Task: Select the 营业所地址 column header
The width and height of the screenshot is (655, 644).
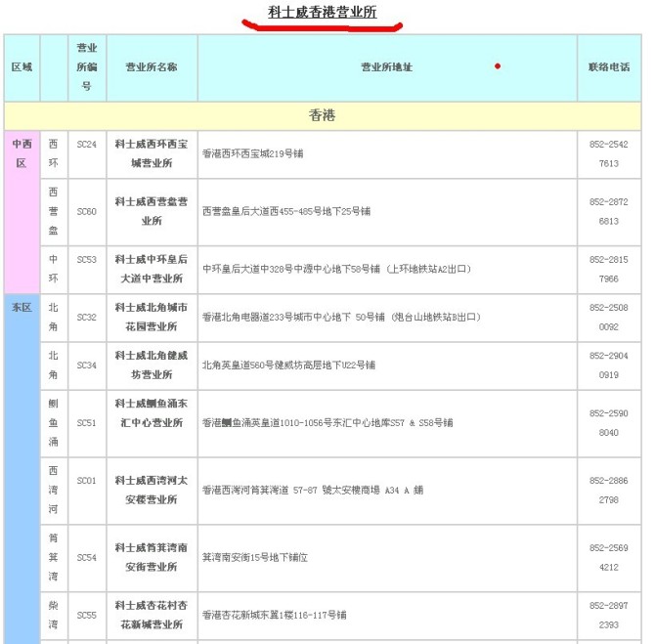Action: tap(387, 67)
